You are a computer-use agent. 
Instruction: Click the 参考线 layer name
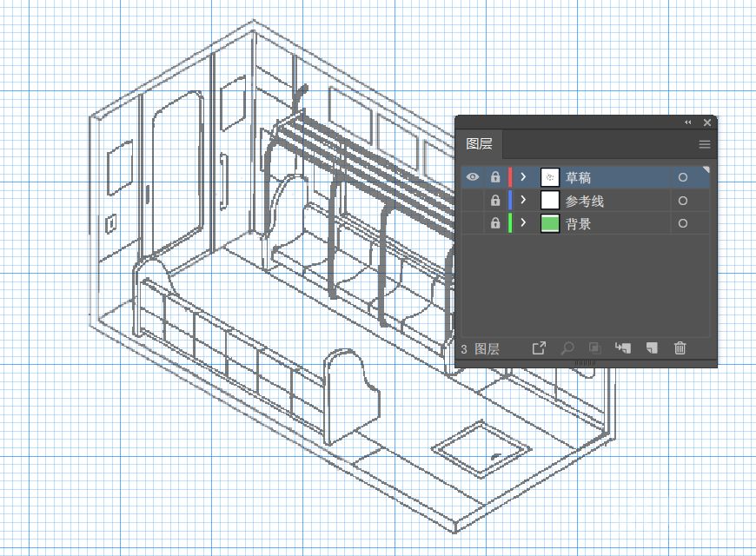[584, 201]
